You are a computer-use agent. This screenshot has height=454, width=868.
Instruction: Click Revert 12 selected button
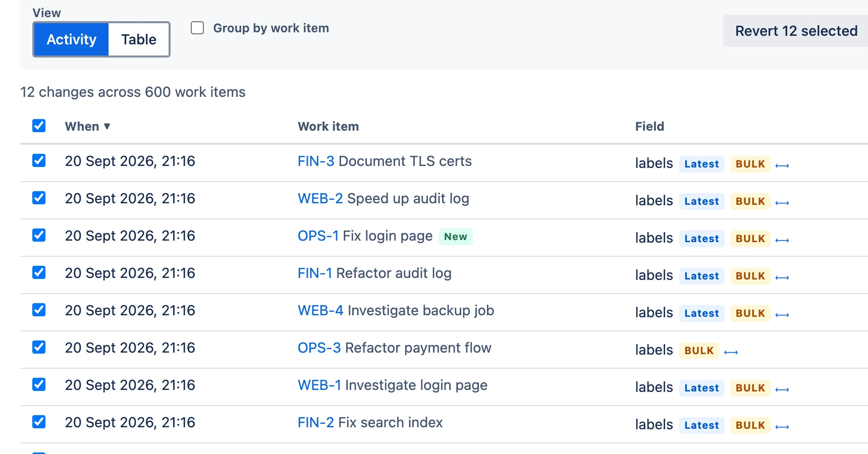pos(796,31)
